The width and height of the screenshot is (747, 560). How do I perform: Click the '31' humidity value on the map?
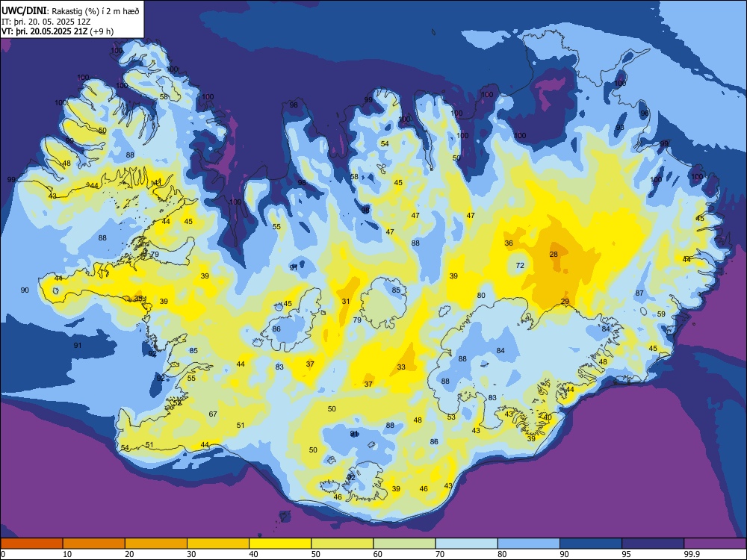pyautogui.click(x=346, y=302)
